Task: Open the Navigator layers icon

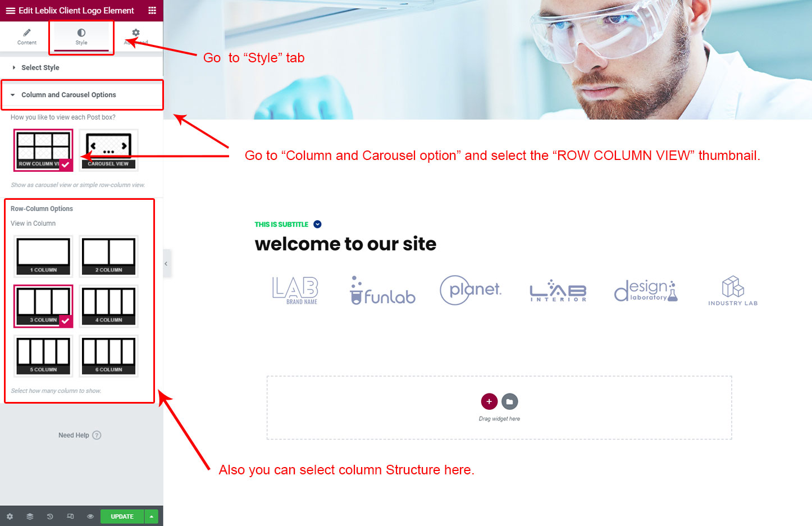Action: 30,516
